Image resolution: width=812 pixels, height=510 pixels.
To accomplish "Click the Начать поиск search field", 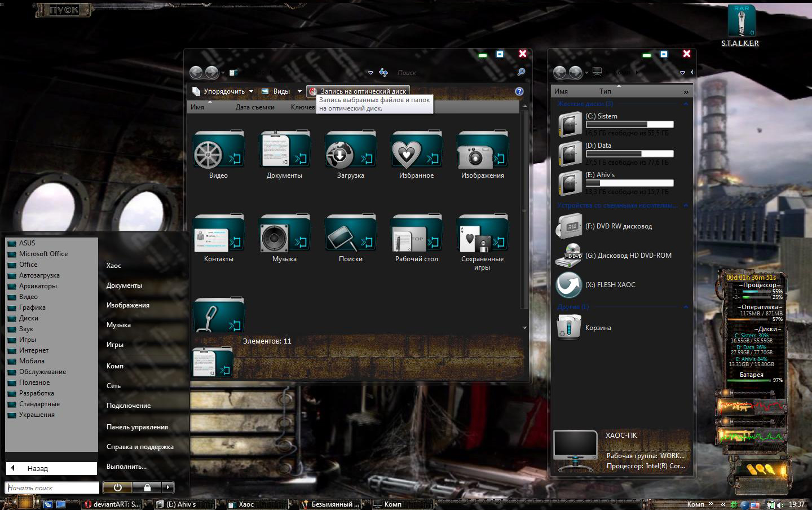I will click(52, 488).
